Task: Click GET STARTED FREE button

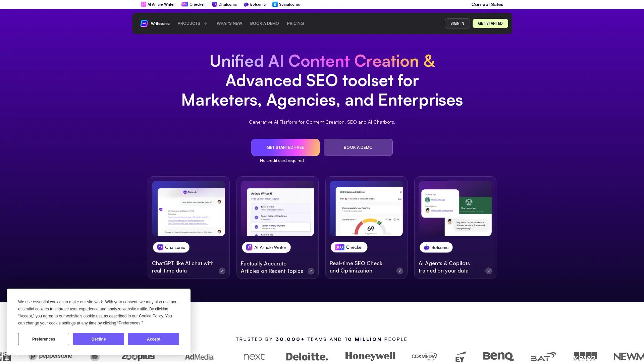Action: (x=285, y=147)
